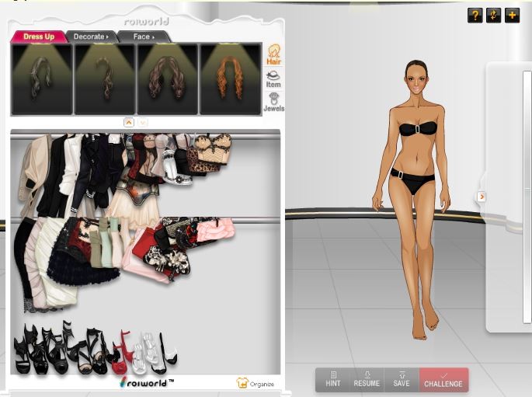This screenshot has height=397, width=532.
Task: Save the outfit with SAVE button
Action: point(401,379)
